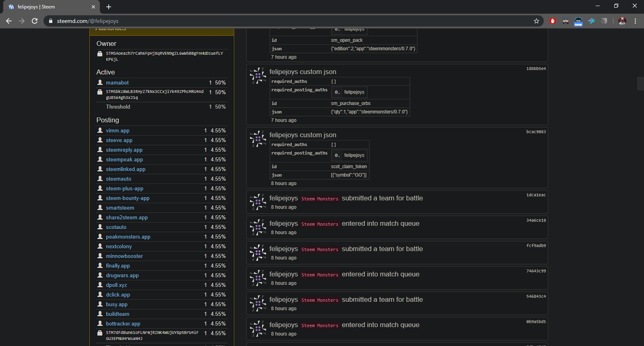
Task: Open the mamabot account link
Action: point(117,82)
